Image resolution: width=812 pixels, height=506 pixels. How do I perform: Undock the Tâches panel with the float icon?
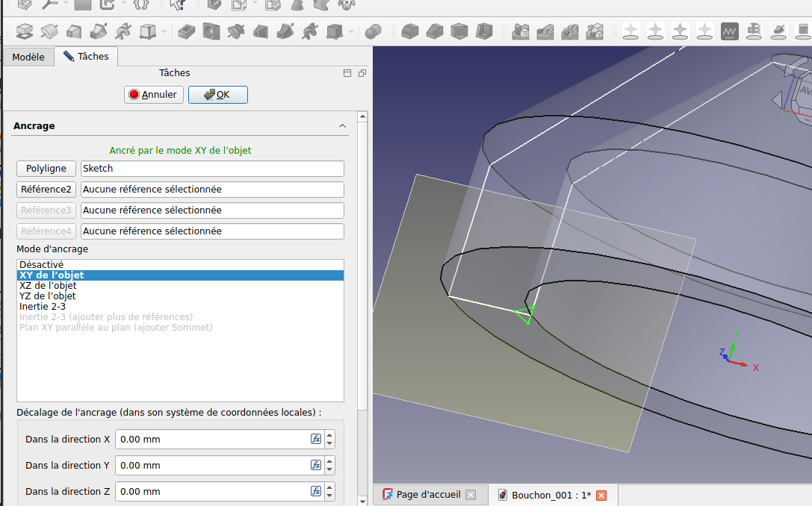pos(362,73)
